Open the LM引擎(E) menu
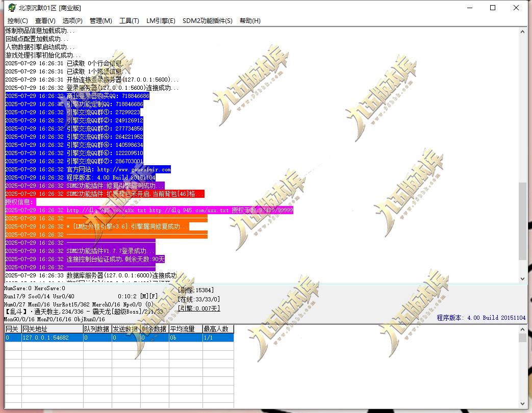Image resolution: width=532 pixels, height=413 pixels. pyautogui.click(x=161, y=21)
